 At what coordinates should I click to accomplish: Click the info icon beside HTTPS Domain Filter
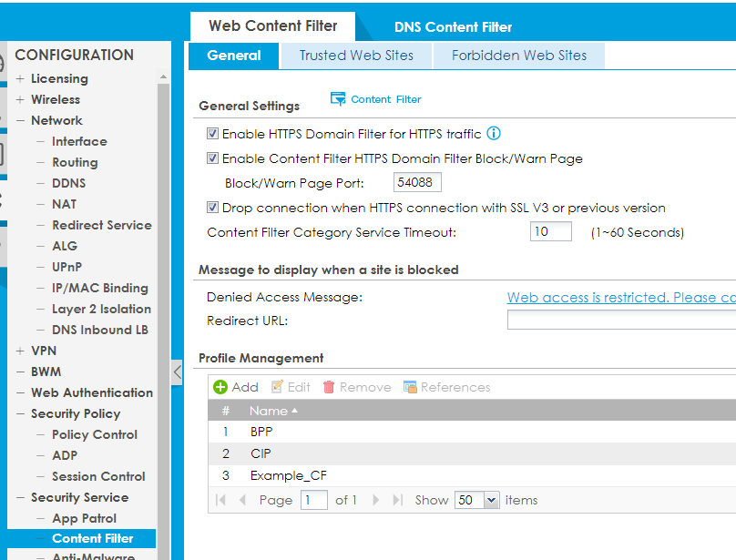click(493, 133)
